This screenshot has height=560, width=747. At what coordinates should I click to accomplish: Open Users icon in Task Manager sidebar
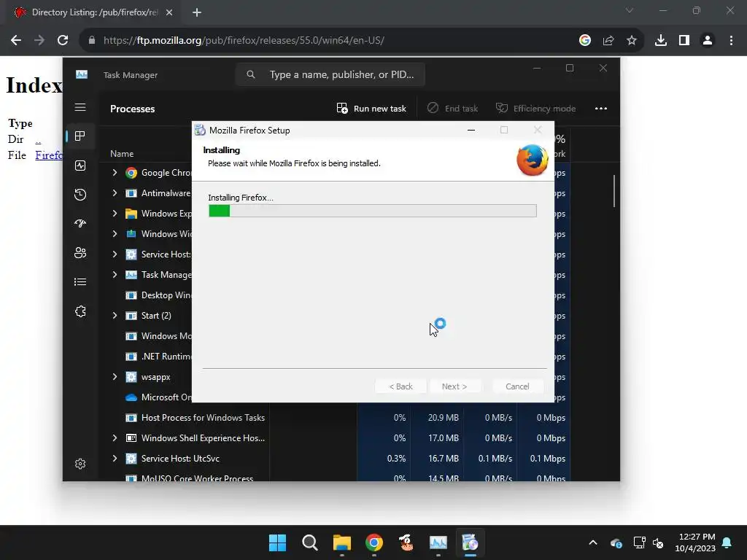pyautogui.click(x=80, y=253)
